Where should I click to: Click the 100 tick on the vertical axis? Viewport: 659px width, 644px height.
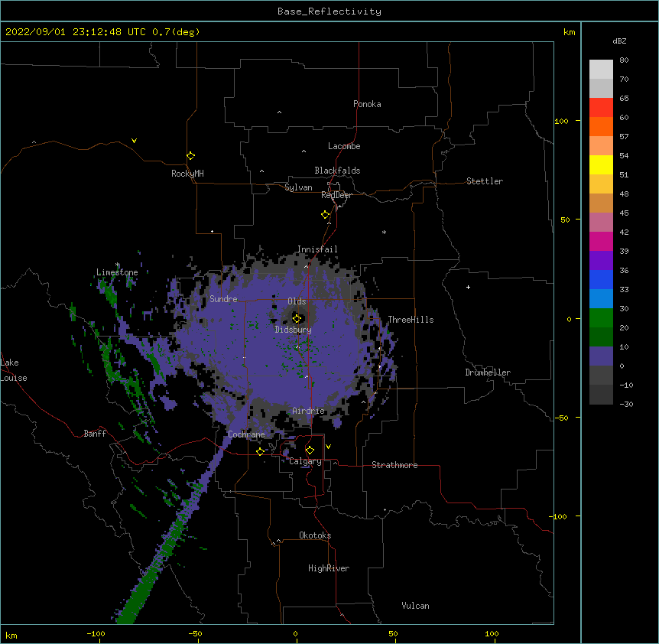coord(561,121)
